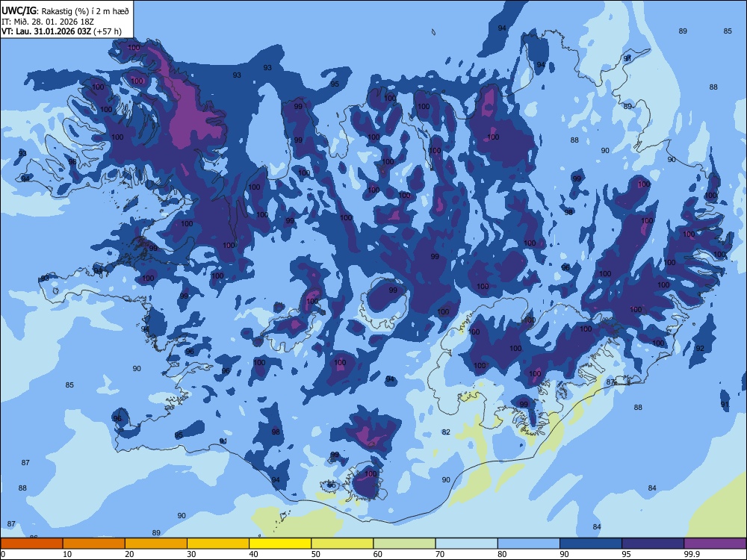Click legend scale label '99.9'
This screenshot has width=747, height=560.
point(692,554)
